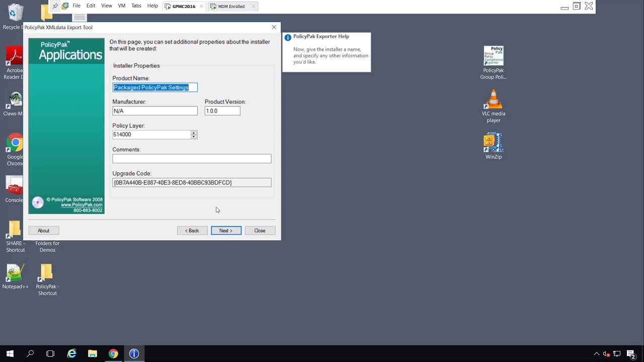Image resolution: width=644 pixels, height=362 pixels.
Task: Click the Product Version field
Action: (x=222, y=111)
